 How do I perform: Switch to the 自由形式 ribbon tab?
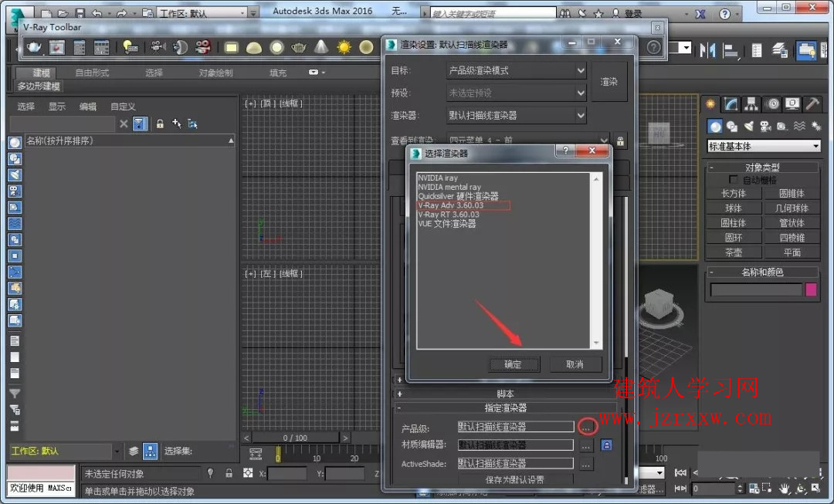pyautogui.click(x=92, y=73)
